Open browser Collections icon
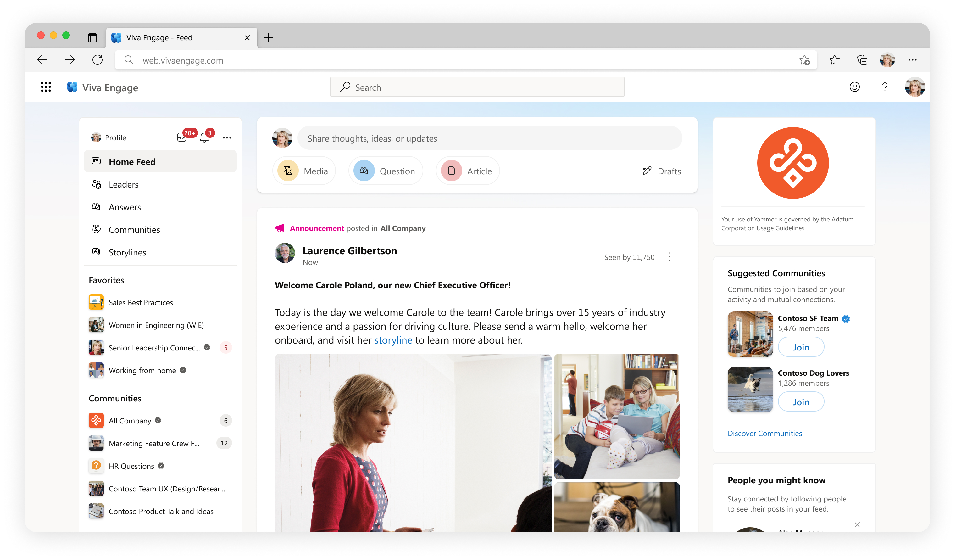The width and height of the screenshot is (956, 560). point(862,60)
